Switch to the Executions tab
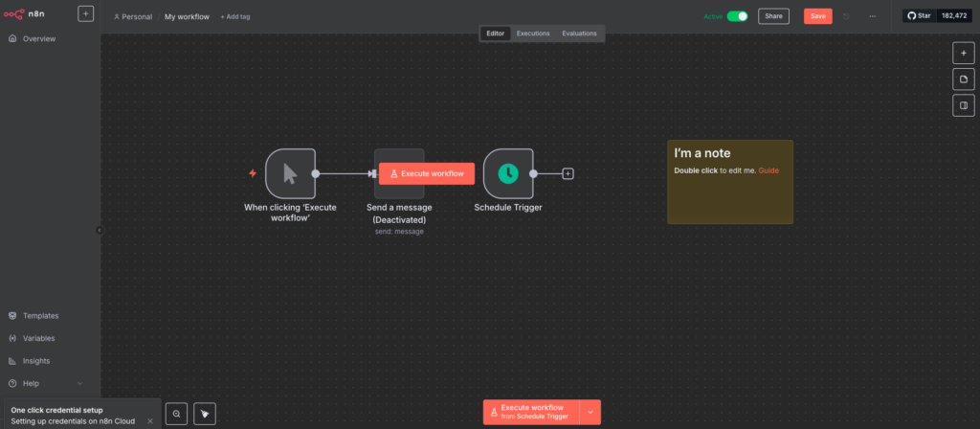The image size is (980, 429). pos(533,34)
